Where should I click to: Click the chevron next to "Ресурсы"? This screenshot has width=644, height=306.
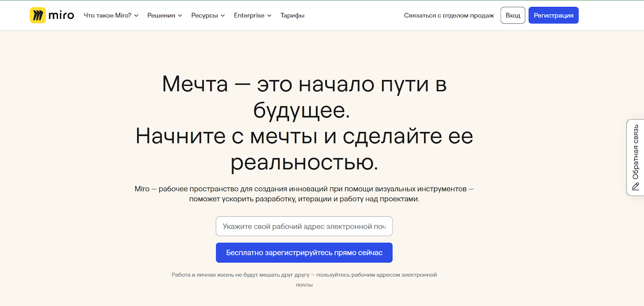[223, 16]
